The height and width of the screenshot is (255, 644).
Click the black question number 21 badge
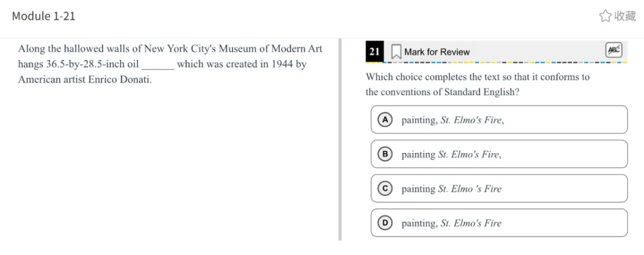[374, 52]
